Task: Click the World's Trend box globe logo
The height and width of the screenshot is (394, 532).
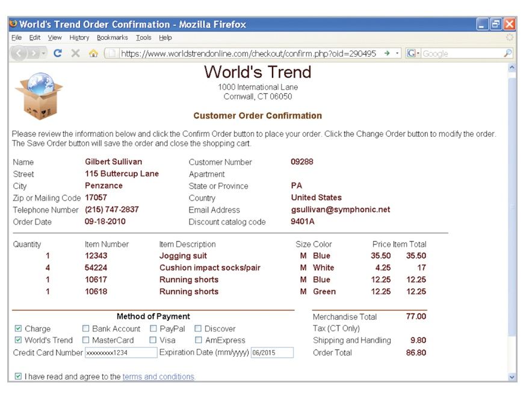Action: (x=39, y=95)
